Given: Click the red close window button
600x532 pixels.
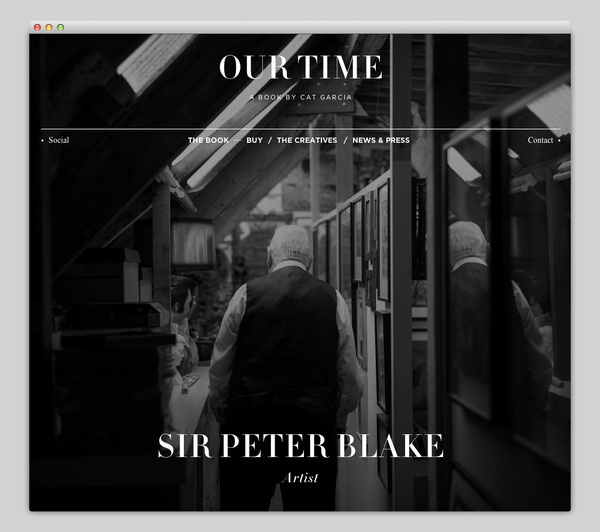Looking at the screenshot, I should pos(38,27).
